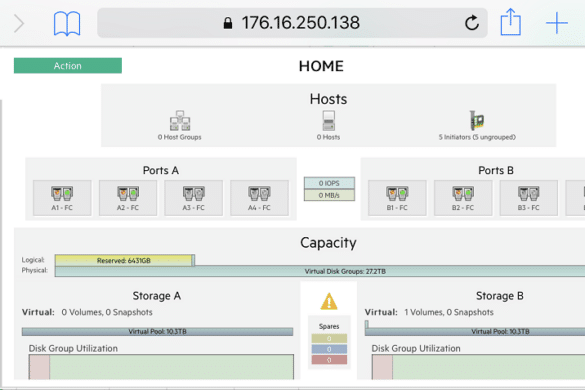Click '5 Initiators (5 ungrouped)' text

click(477, 137)
